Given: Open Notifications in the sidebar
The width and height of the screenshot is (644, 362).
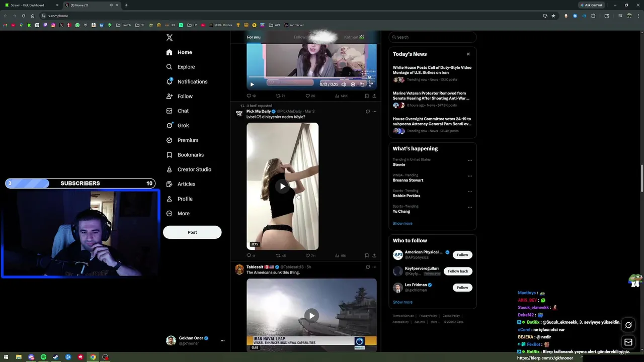Looking at the screenshot, I should point(187,81).
